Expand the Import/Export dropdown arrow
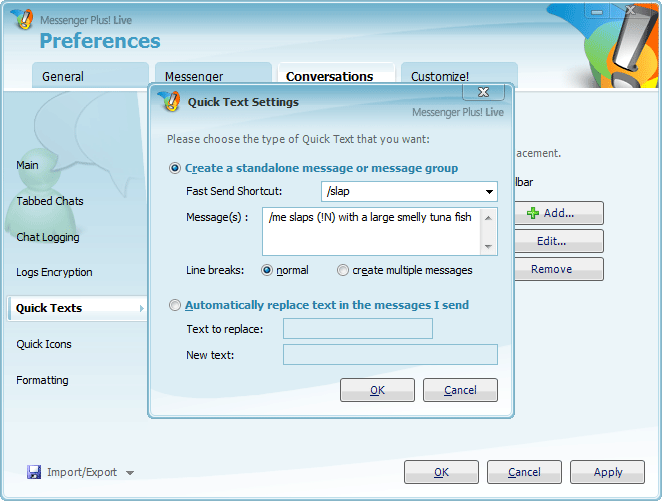This screenshot has width=662, height=501. click(130, 473)
